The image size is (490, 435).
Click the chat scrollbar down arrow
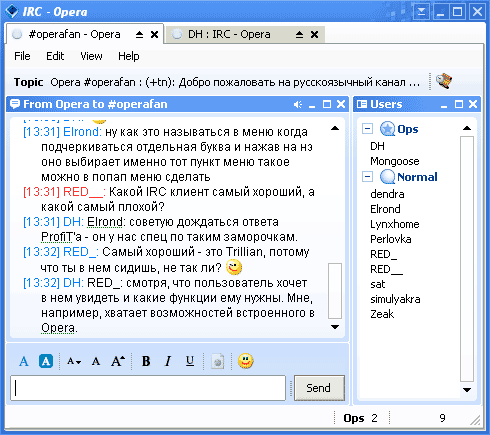click(335, 327)
